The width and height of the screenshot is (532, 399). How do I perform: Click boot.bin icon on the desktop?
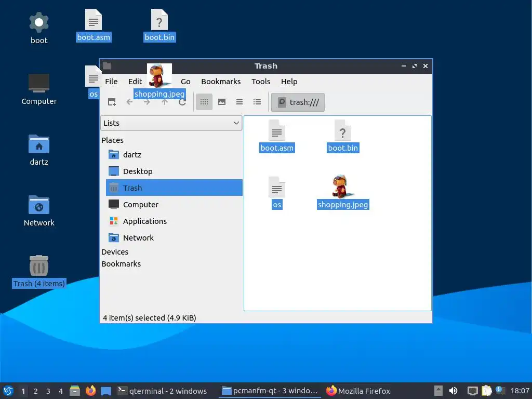(x=159, y=25)
